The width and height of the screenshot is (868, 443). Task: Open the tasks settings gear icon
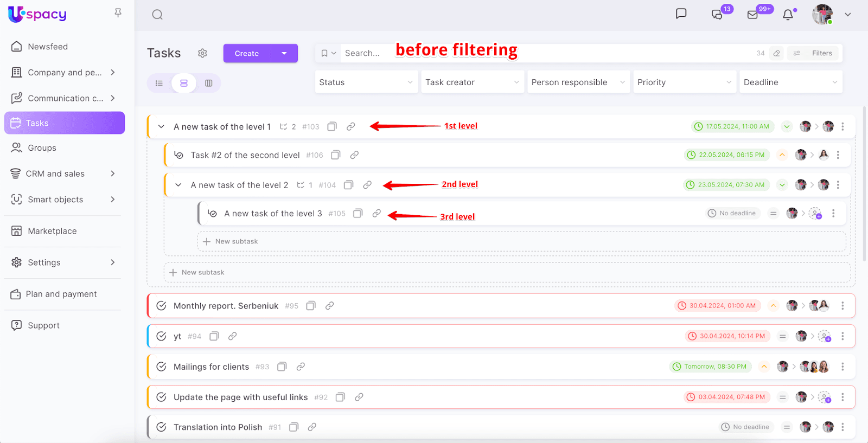click(x=202, y=53)
